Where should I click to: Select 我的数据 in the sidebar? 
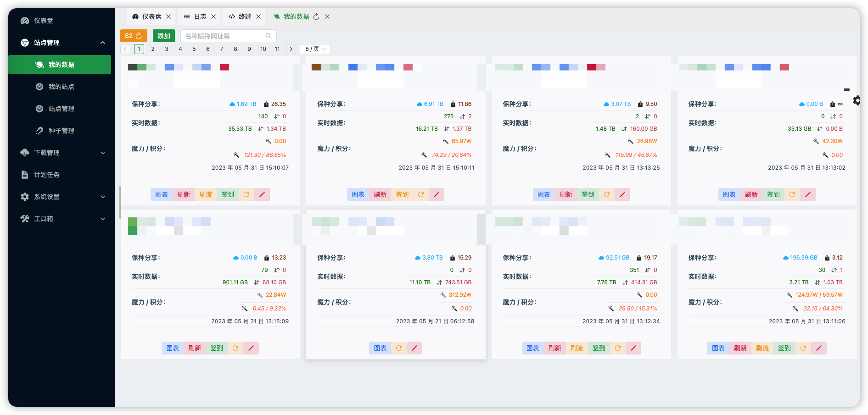point(60,65)
